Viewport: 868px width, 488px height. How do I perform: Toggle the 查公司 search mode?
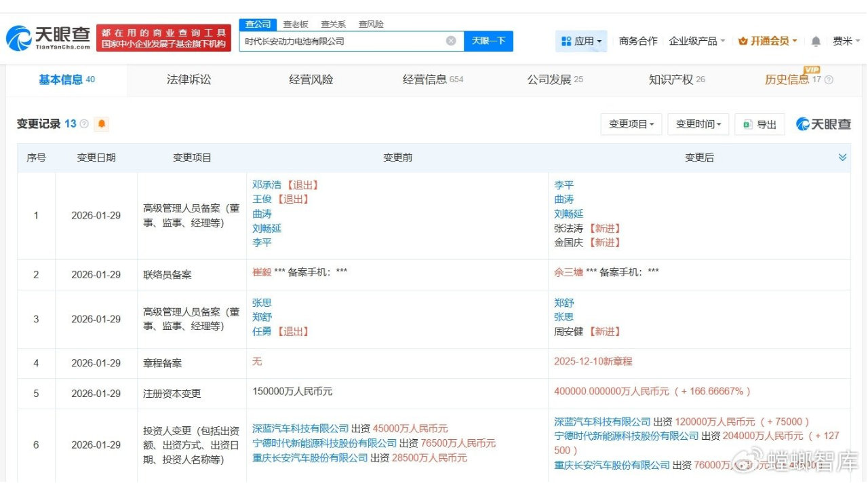[x=258, y=24]
